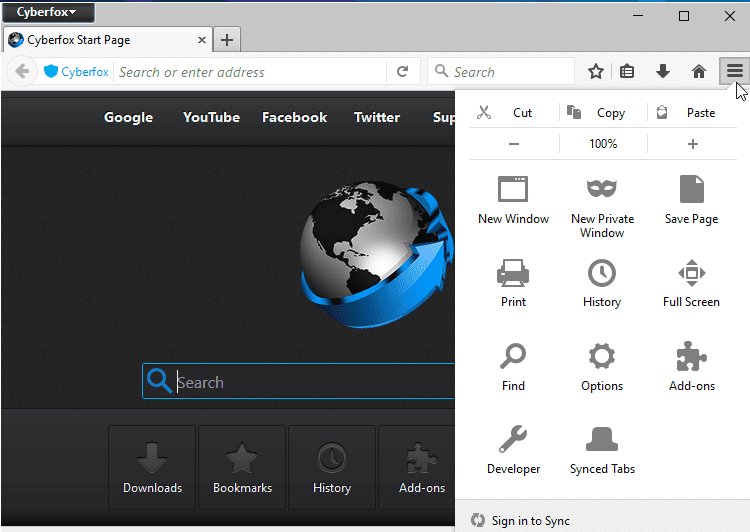
Task: Click the Cyberfox shield identity icon
Action: [x=51, y=72]
